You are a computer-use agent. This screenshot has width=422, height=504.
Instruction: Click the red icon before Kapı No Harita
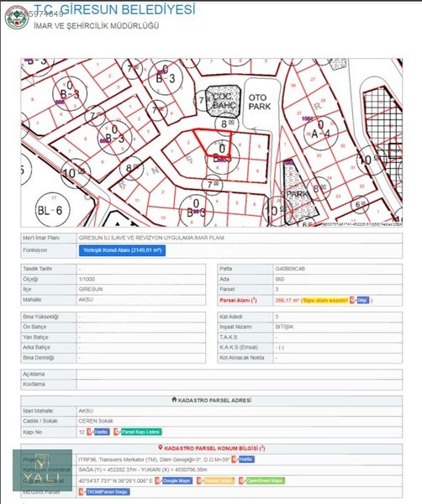coord(90,432)
